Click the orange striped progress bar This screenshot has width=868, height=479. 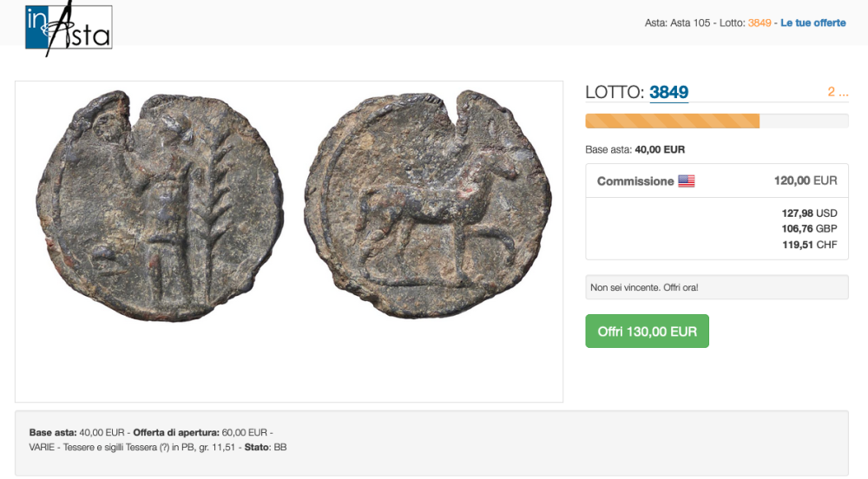click(x=673, y=121)
